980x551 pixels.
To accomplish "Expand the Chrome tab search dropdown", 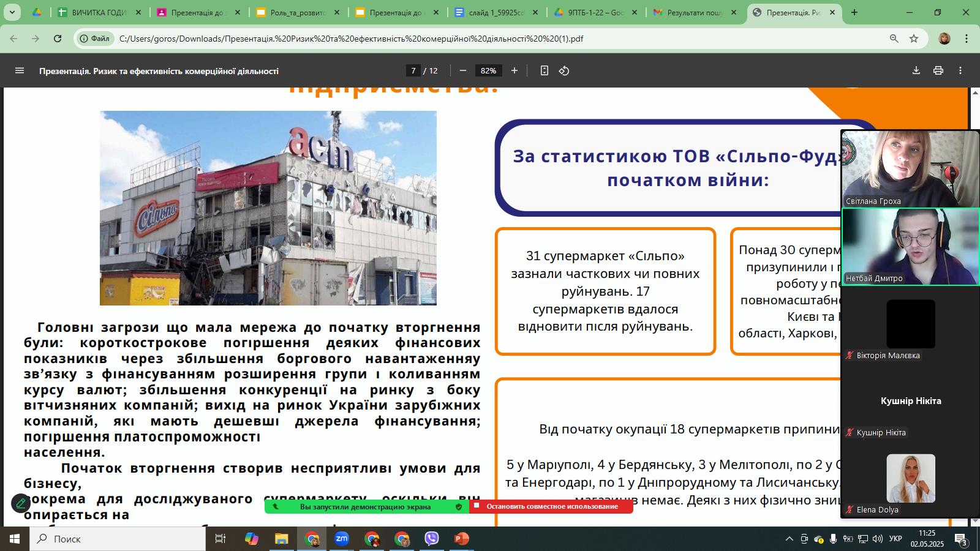I will click(x=12, y=12).
